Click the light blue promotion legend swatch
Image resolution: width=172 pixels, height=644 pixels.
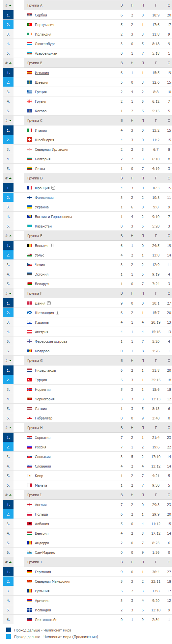[x=9, y=637]
